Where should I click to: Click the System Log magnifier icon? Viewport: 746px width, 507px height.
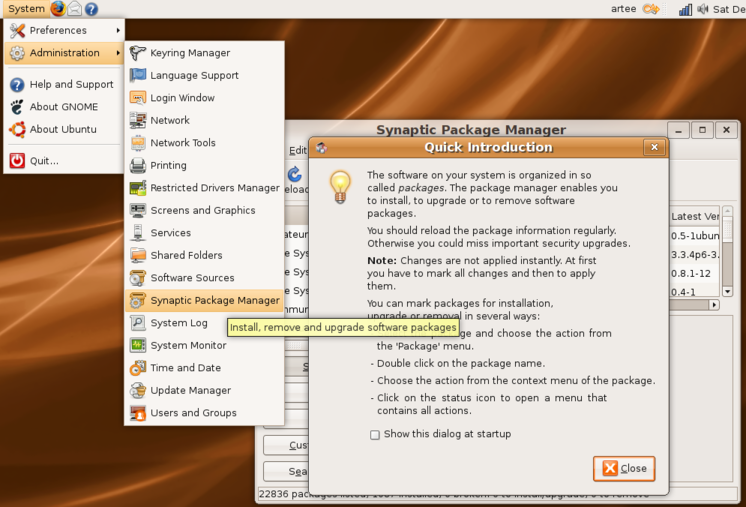coord(137,323)
